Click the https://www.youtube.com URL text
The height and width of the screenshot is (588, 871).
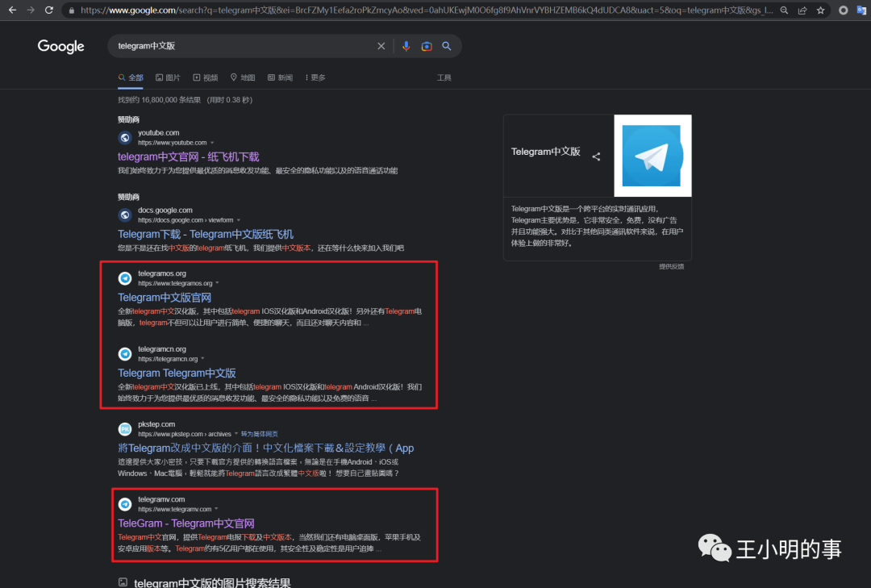(173, 143)
